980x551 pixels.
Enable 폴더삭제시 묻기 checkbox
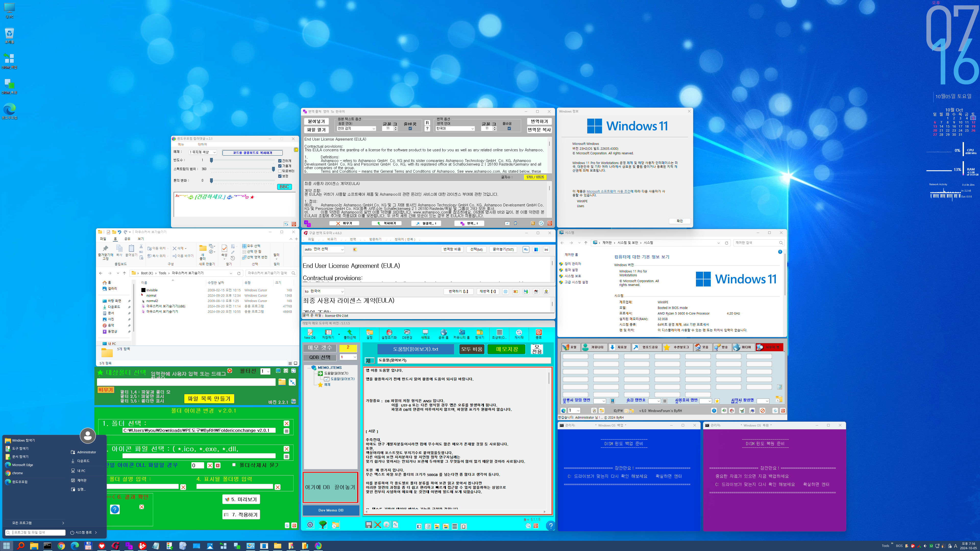(x=234, y=465)
